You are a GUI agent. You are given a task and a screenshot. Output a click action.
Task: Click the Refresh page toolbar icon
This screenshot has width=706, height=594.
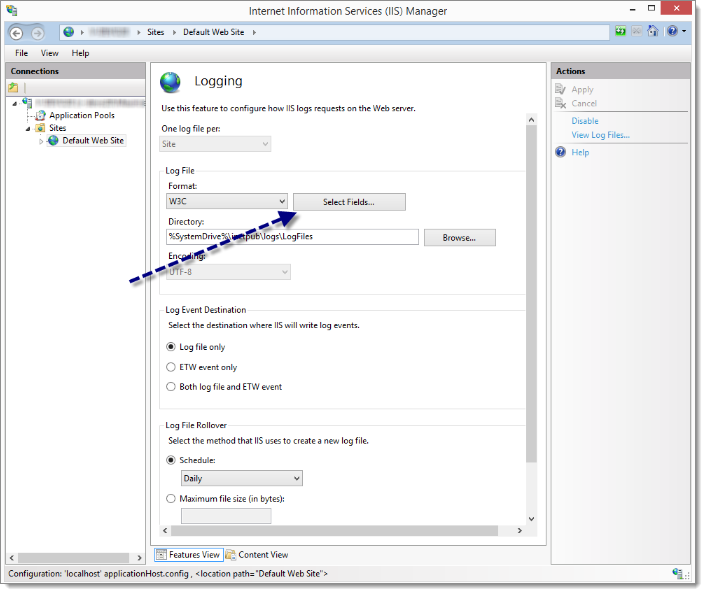click(620, 31)
